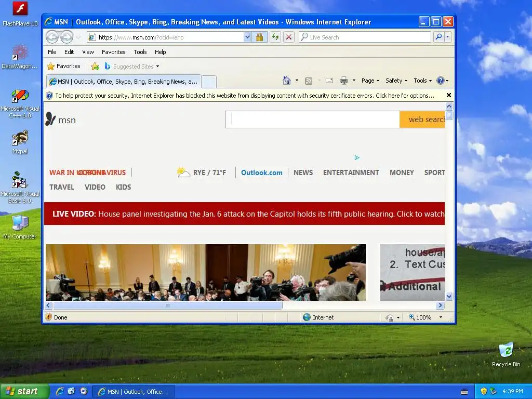Screen dimensions: 532x399
Task: Click the Print icon in command bar
Action: pyautogui.click(x=344, y=81)
